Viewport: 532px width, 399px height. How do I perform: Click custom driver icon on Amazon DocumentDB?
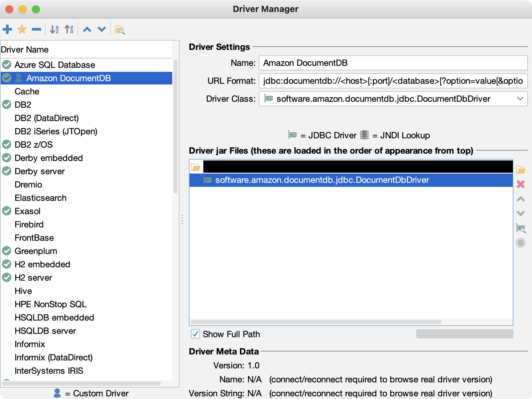click(19, 78)
